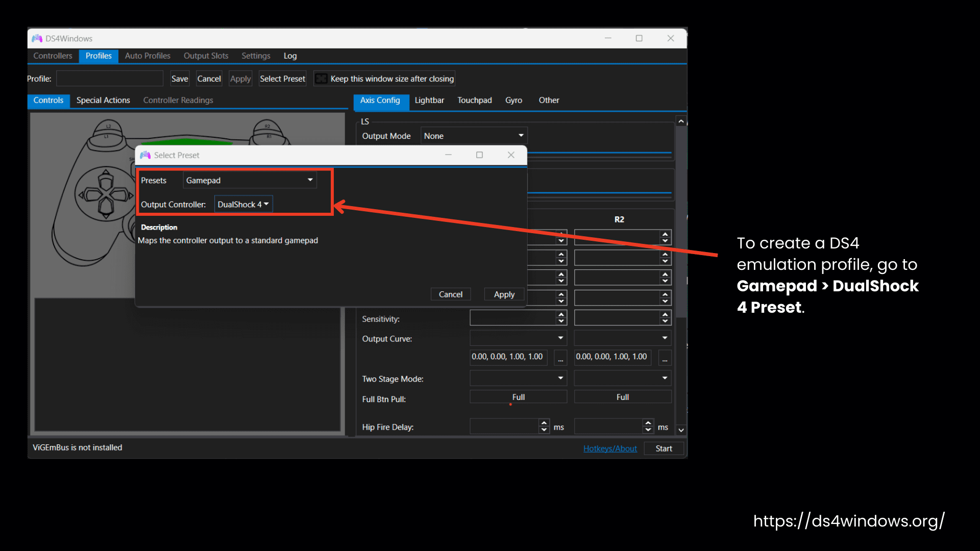Open the Hotkeys/About link

tap(610, 448)
